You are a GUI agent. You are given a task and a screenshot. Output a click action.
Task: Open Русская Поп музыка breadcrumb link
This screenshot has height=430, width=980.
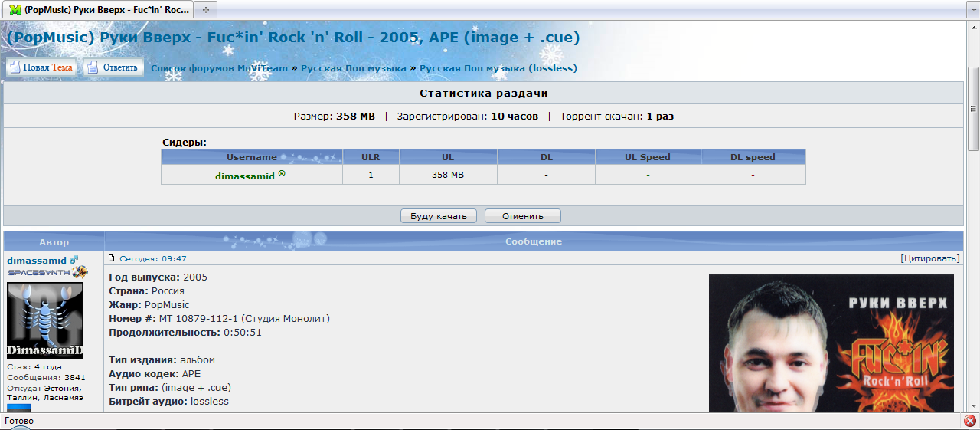point(353,68)
